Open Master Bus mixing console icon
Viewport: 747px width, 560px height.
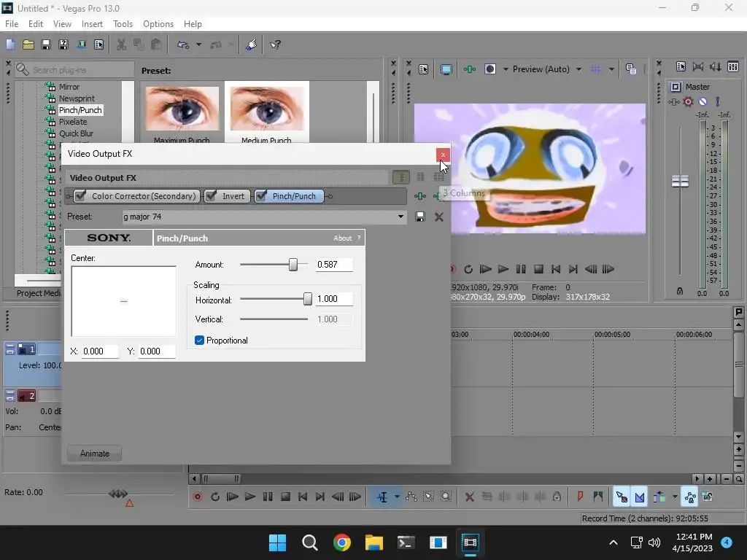[733, 66]
